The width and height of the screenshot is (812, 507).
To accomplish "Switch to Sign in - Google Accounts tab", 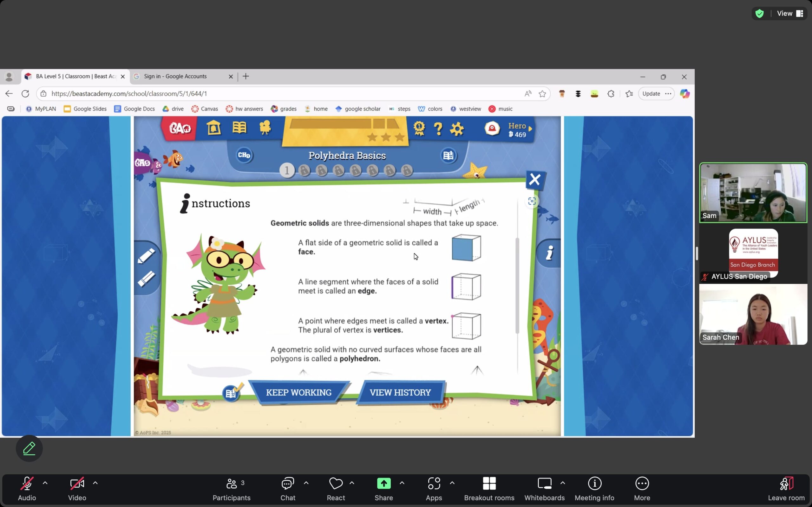I will (x=175, y=76).
